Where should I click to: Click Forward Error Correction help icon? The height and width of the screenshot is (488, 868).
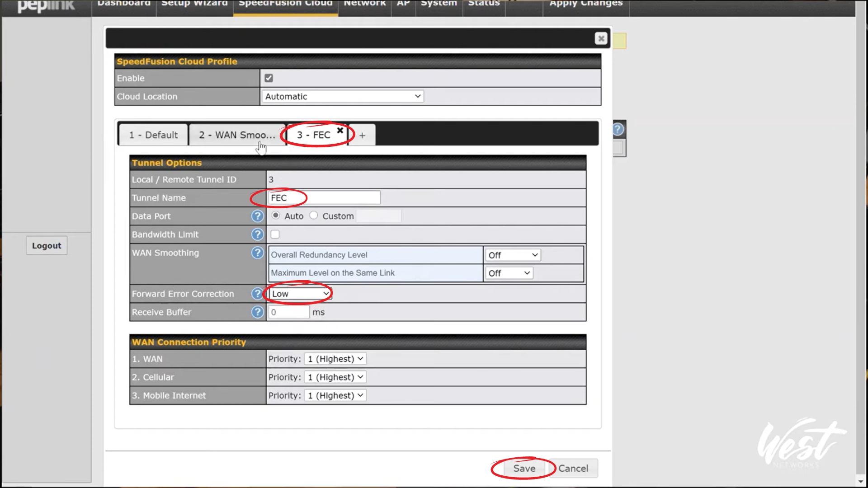(257, 294)
